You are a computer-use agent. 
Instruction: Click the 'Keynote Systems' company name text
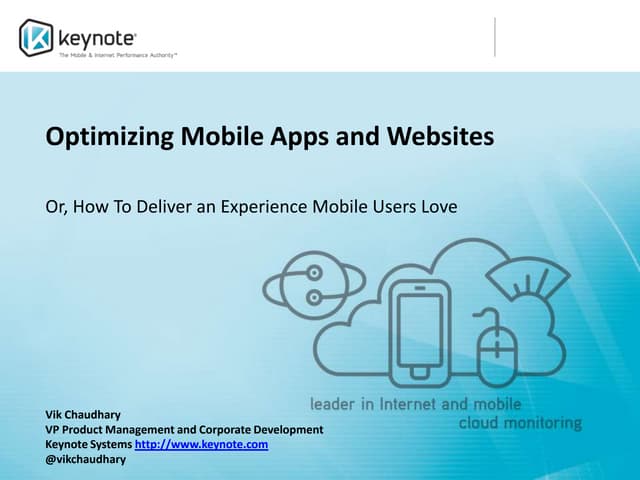tap(88, 445)
